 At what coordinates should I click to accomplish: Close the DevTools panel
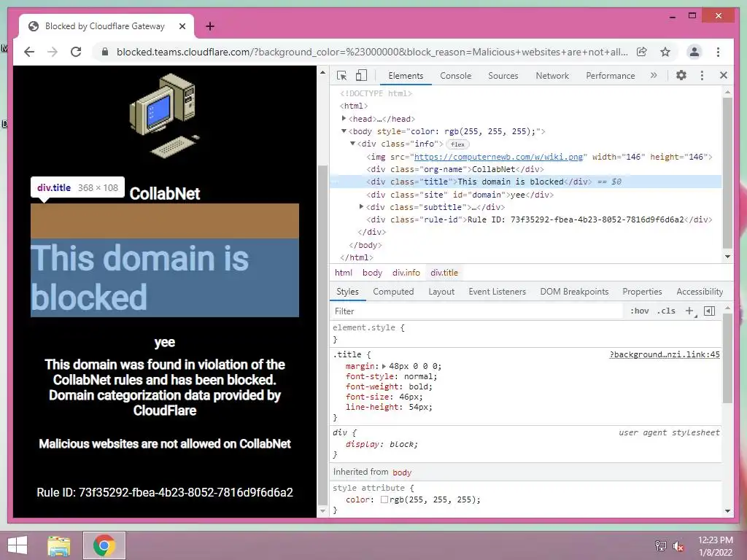click(x=723, y=75)
